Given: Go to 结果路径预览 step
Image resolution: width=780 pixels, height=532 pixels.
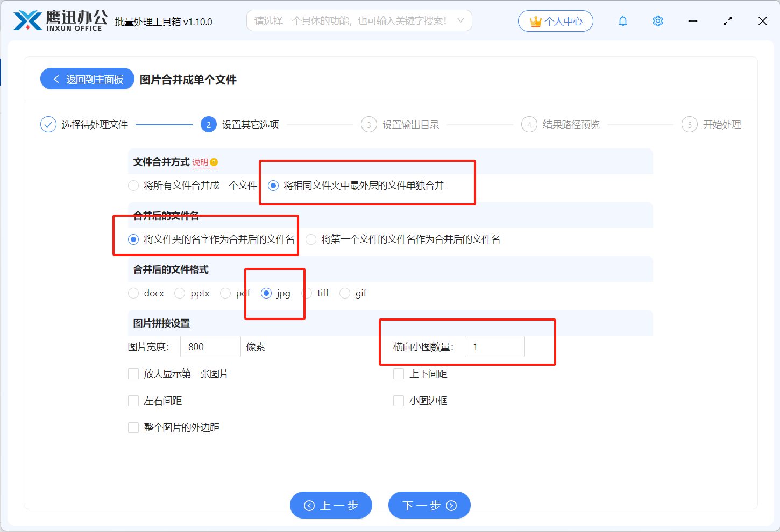Looking at the screenshot, I should [571, 125].
